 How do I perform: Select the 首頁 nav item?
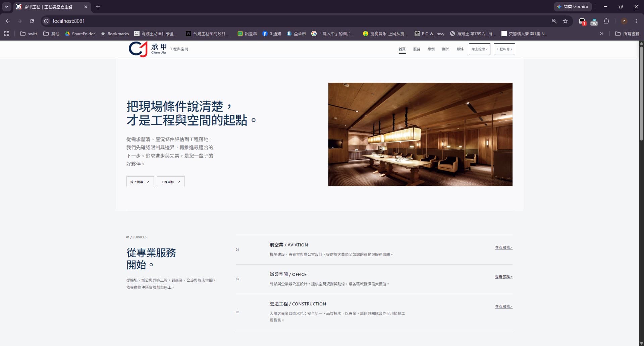point(402,49)
